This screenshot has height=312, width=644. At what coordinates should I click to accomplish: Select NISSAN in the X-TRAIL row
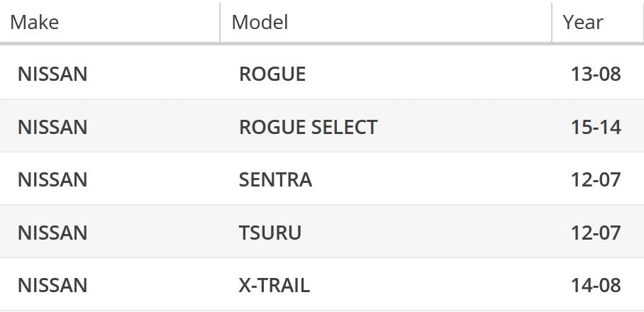(x=52, y=286)
